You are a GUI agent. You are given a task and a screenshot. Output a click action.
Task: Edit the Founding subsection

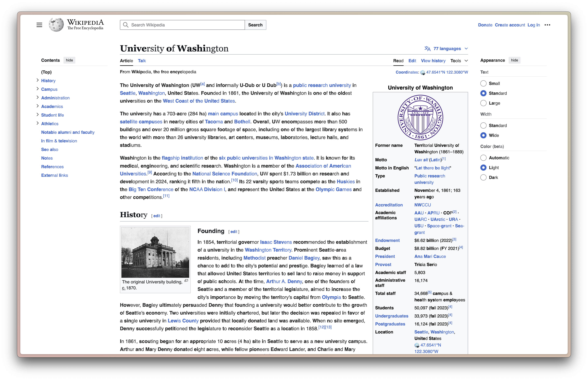coord(234,232)
